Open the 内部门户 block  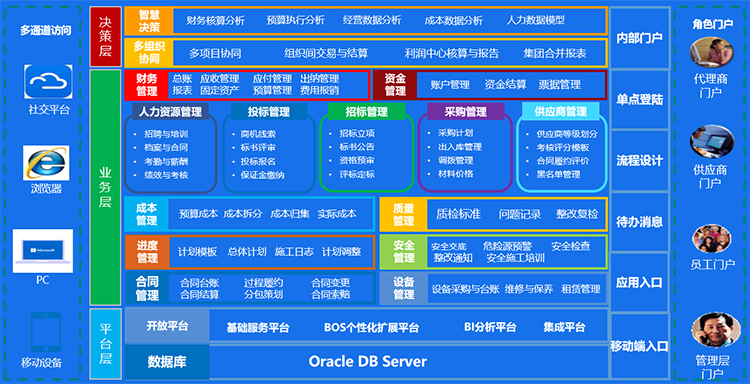[640, 38]
